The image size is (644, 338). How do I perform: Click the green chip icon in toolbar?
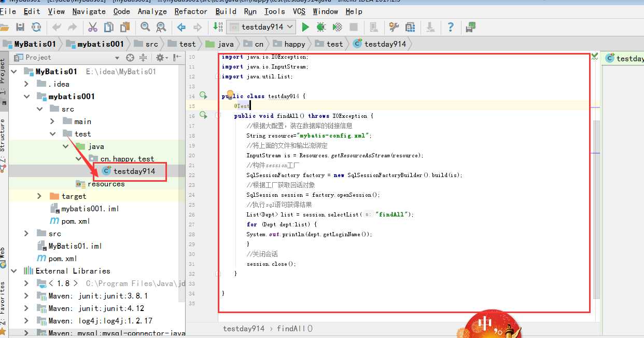tap(471, 27)
